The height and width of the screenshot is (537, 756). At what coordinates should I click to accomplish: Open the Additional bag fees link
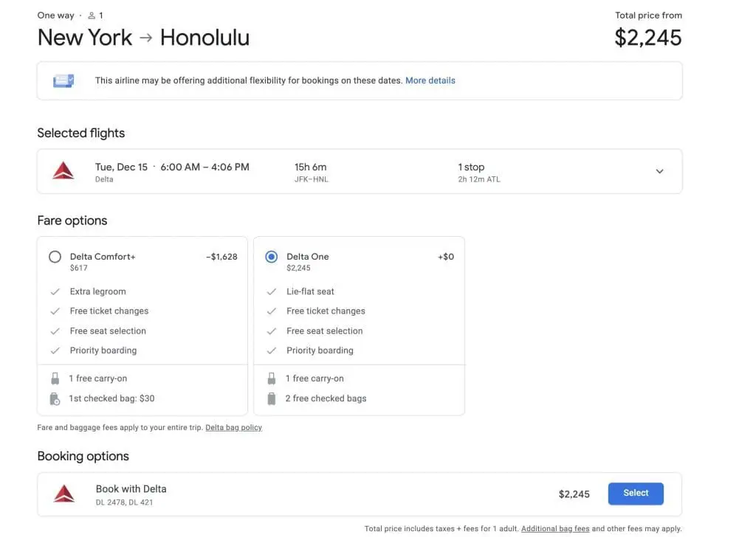click(x=555, y=529)
